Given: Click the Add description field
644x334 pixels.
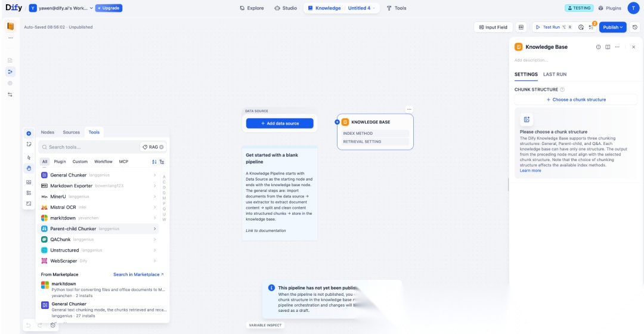Looking at the screenshot, I should pyautogui.click(x=531, y=60).
